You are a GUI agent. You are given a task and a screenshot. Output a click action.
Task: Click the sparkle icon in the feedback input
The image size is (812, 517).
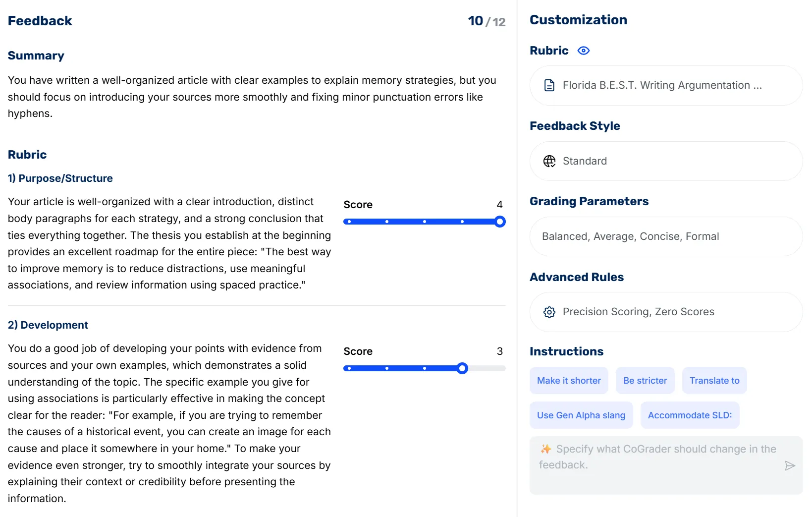click(x=545, y=449)
